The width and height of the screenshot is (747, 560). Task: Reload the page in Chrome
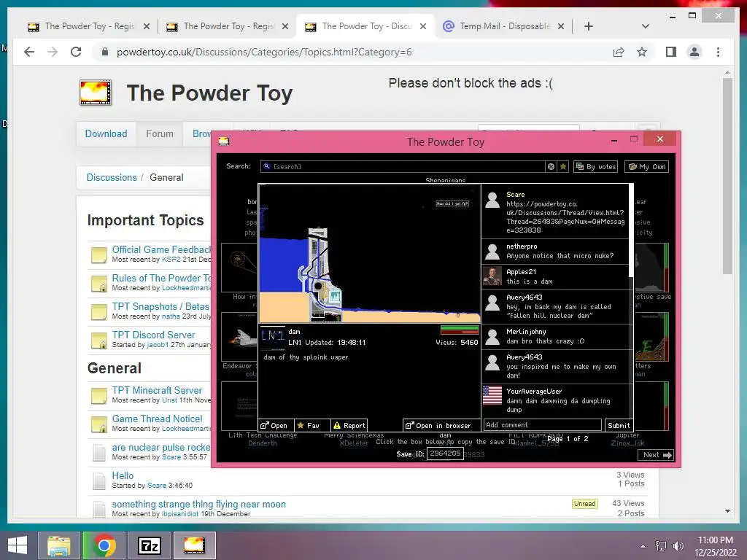pos(76,52)
